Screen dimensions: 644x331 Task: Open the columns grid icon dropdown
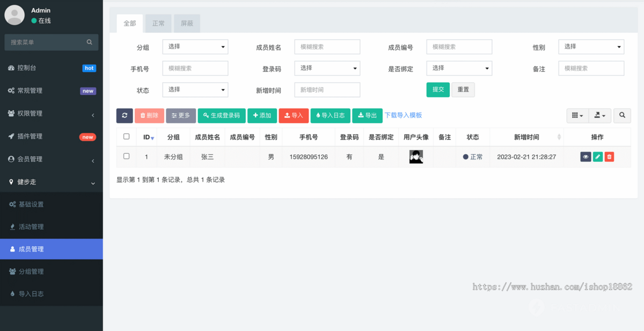pyautogui.click(x=577, y=116)
